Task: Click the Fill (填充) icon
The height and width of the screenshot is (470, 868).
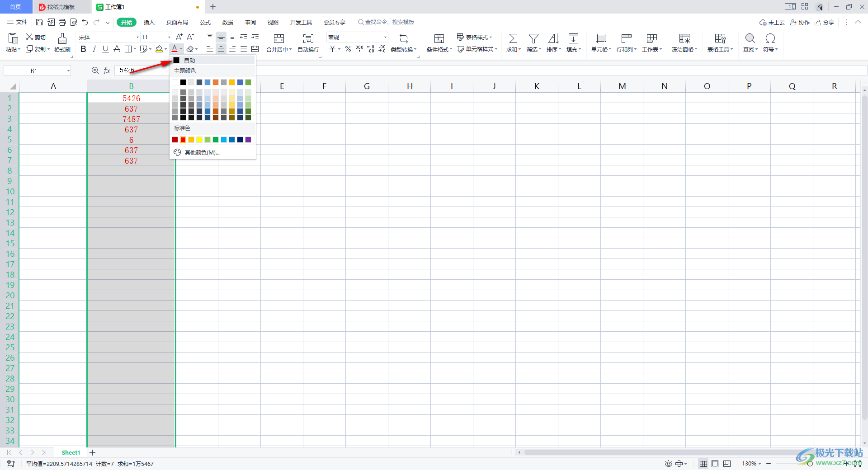Action: pyautogui.click(x=573, y=38)
